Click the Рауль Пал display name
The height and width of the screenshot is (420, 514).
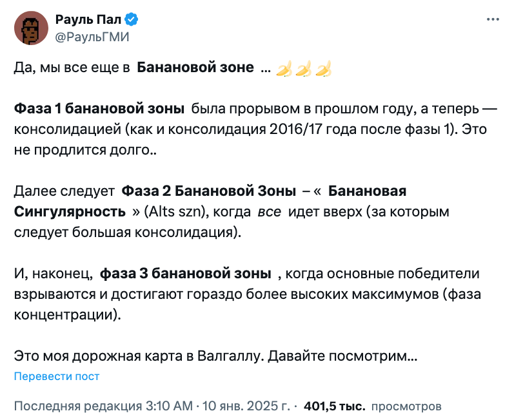(88, 19)
